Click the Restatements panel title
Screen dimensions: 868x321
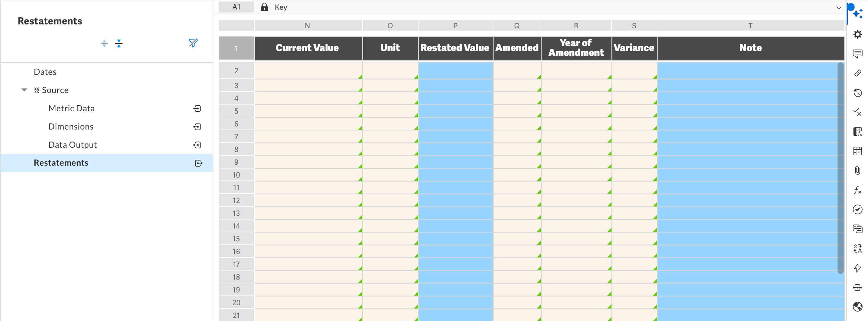[50, 21]
